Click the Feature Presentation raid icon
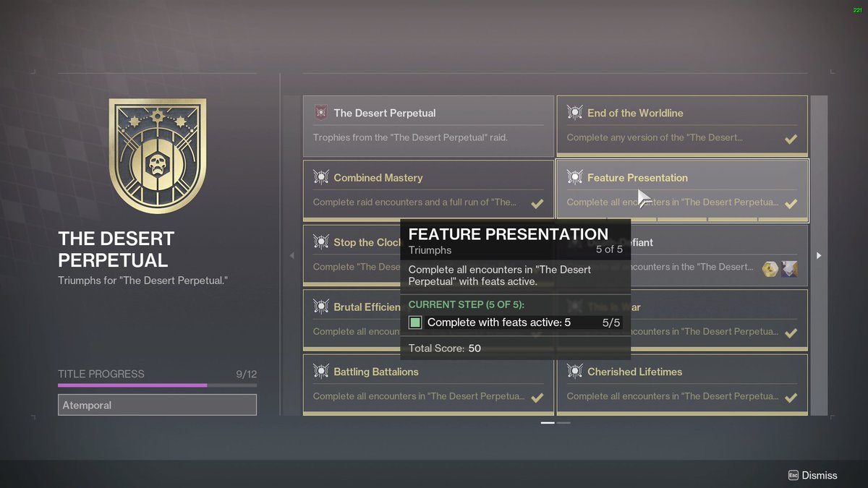The width and height of the screenshot is (868, 488). tap(575, 177)
